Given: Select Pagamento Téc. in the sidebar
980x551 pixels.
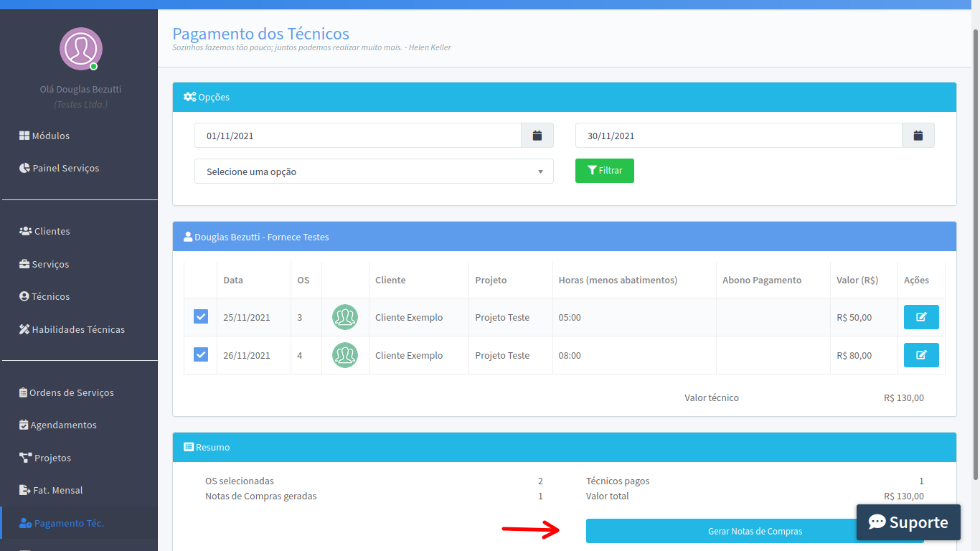Looking at the screenshot, I should 62,523.
